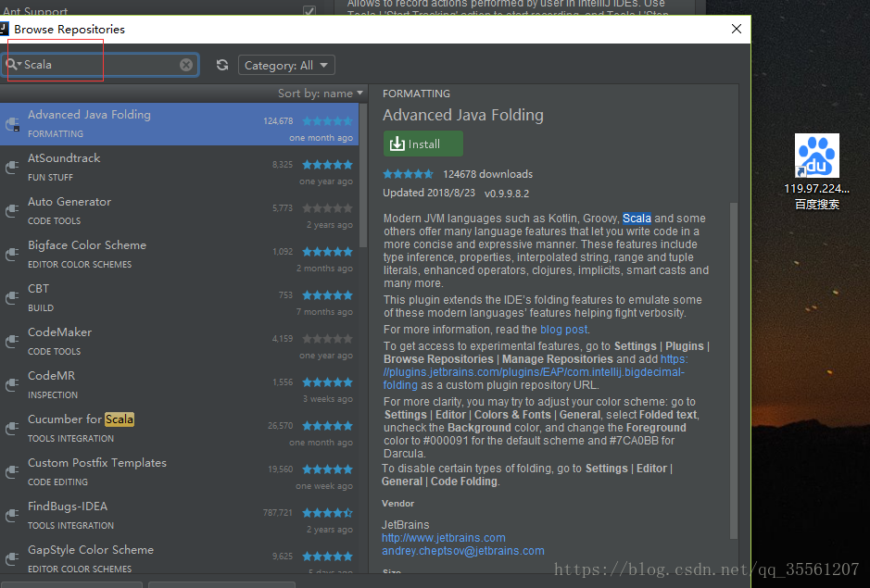Open the EAP custom plugin repository URL link
The height and width of the screenshot is (588, 870).
534,372
